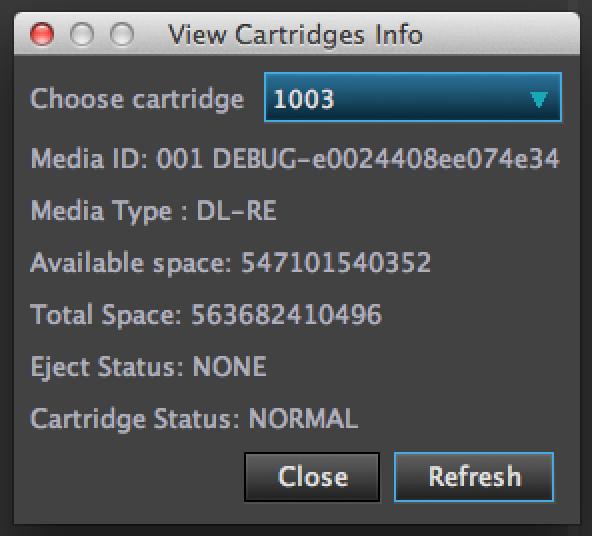This screenshot has width=592, height=536.
Task: Click the Total Space: 563682410496 text
Action: pyautogui.click(x=206, y=315)
